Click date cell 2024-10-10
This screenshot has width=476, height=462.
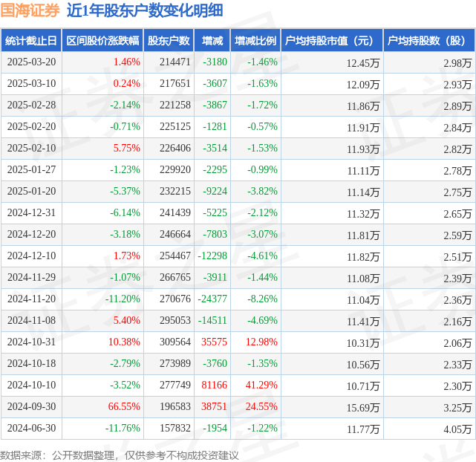point(32,385)
